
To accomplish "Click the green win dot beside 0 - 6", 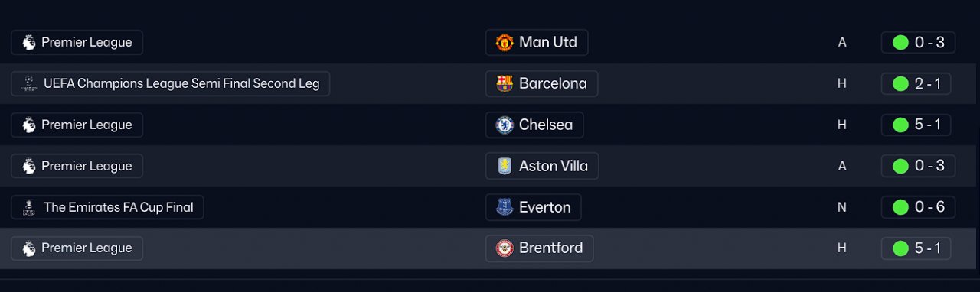I will pyautogui.click(x=900, y=207).
